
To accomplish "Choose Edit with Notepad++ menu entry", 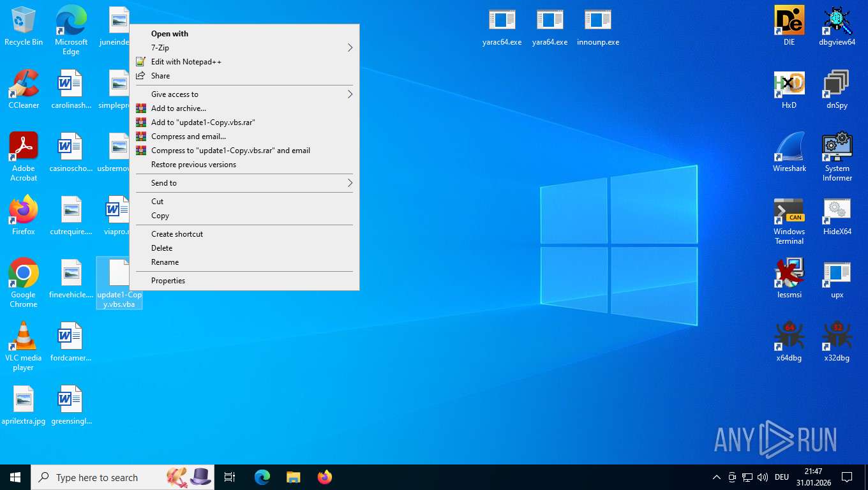I will click(244, 62).
